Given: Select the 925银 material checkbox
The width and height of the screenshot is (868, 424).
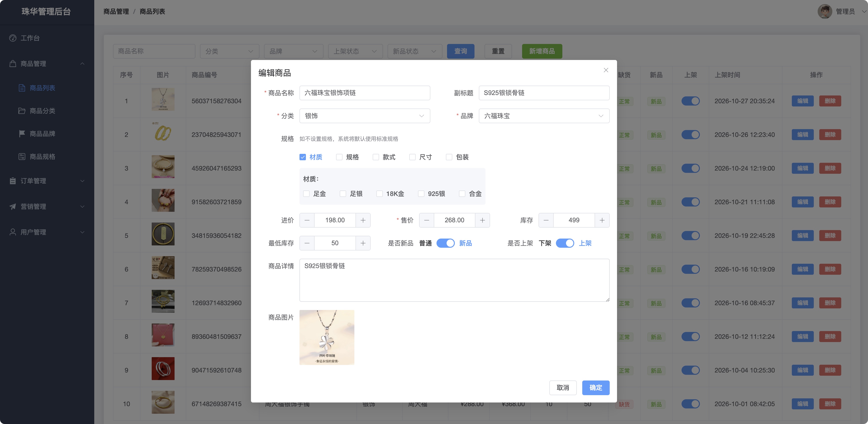Looking at the screenshot, I should [x=421, y=194].
